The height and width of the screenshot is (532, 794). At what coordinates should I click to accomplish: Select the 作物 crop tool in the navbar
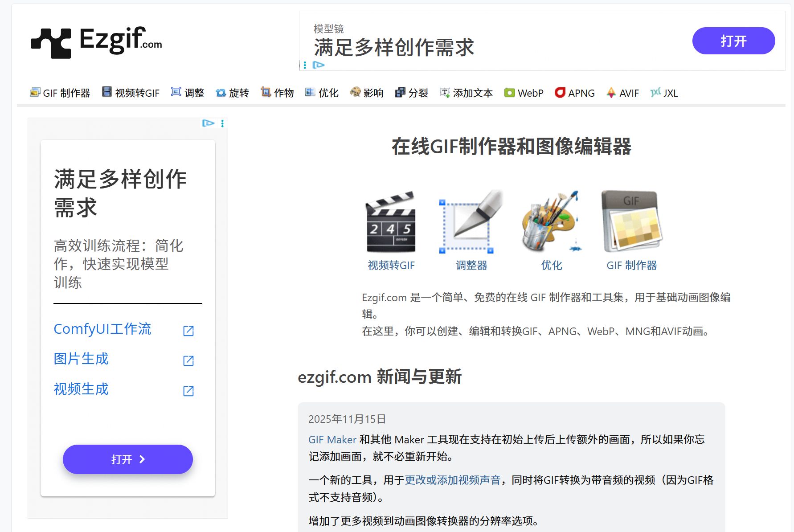point(278,93)
